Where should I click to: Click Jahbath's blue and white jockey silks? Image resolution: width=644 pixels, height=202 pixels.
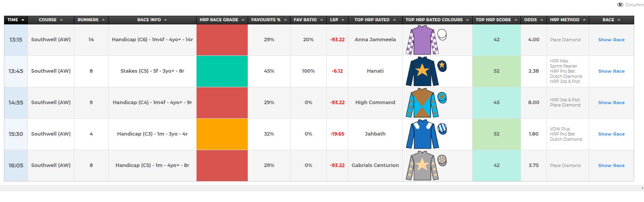click(422, 134)
